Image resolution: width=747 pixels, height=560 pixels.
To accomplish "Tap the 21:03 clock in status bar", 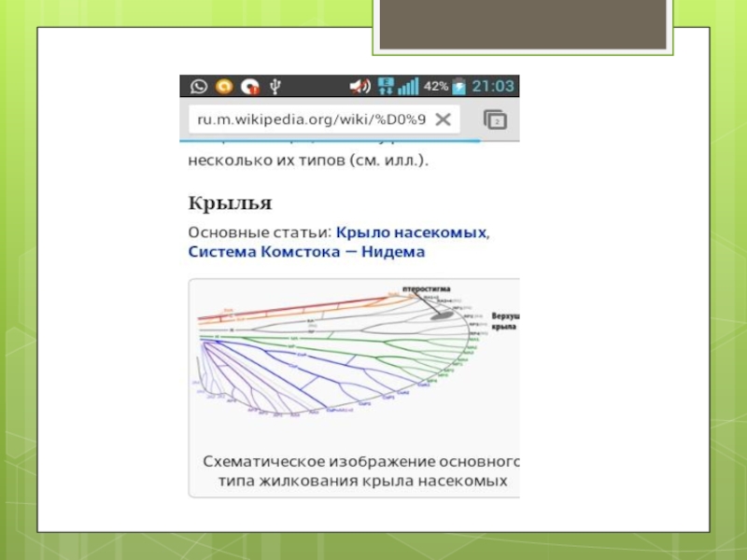I will [x=493, y=86].
